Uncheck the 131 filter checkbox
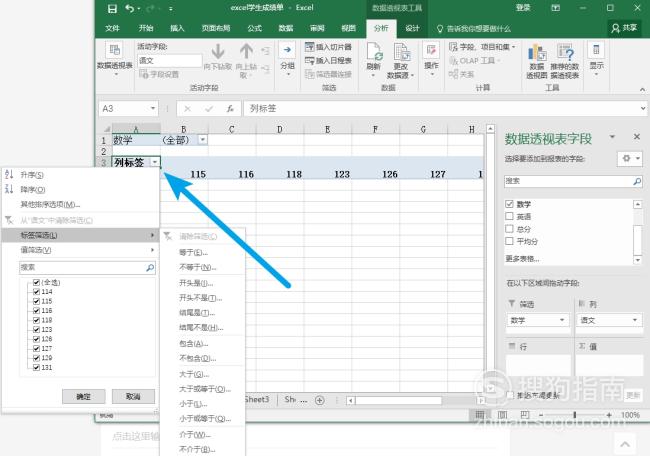The image size is (650, 456). pyautogui.click(x=36, y=368)
